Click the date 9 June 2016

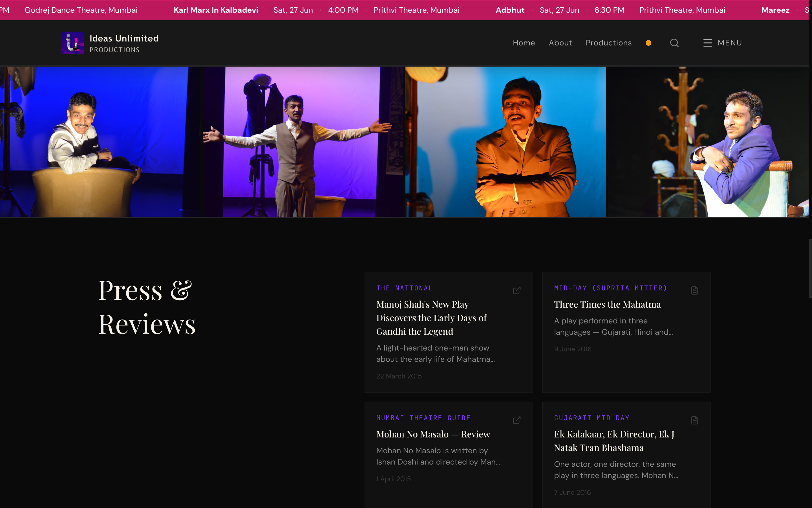coord(573,349)
